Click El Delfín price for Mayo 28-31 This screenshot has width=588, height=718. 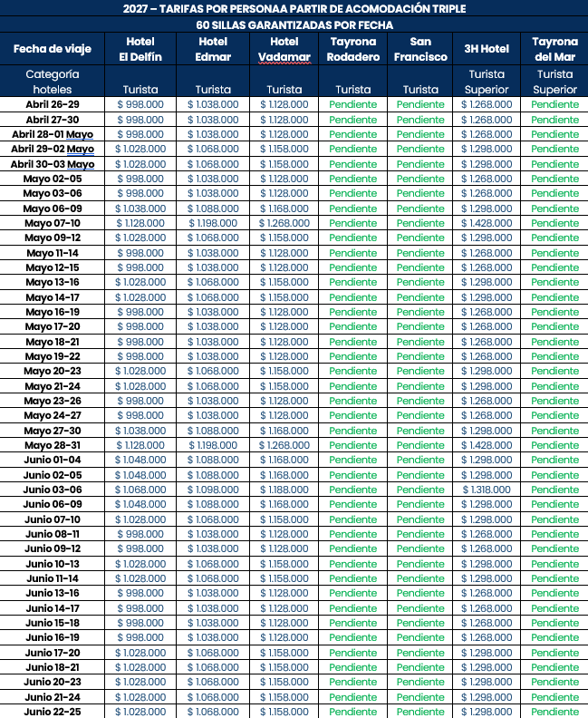coord(140,445)
